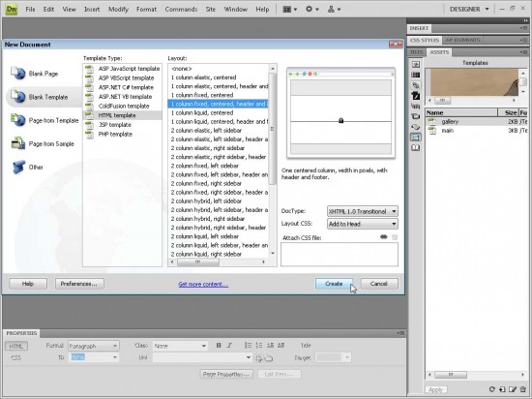
Task: Select the Images category icon in Assets
Action: coord(416,64)
